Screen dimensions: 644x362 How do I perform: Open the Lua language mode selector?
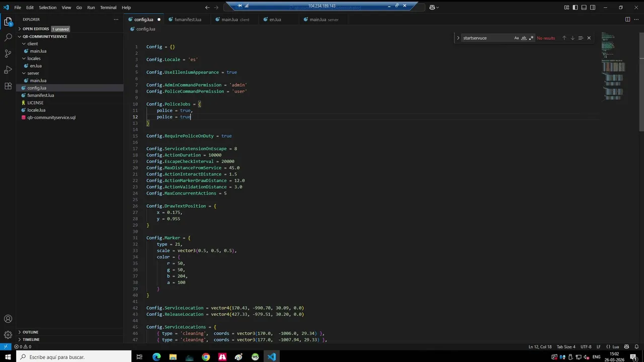[615, 346]
